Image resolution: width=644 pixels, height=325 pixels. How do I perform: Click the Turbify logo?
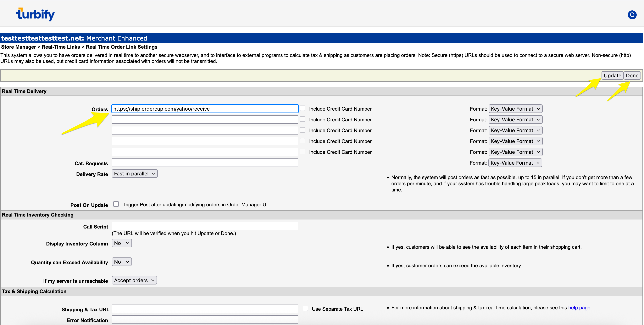tap(35, 14)
